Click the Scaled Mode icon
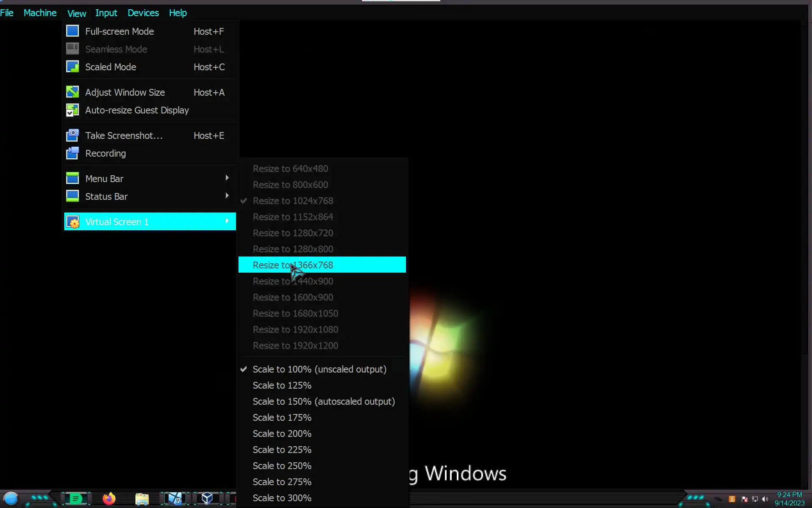The height and width of the screenshot is (508, 812). tap(72, 67)
